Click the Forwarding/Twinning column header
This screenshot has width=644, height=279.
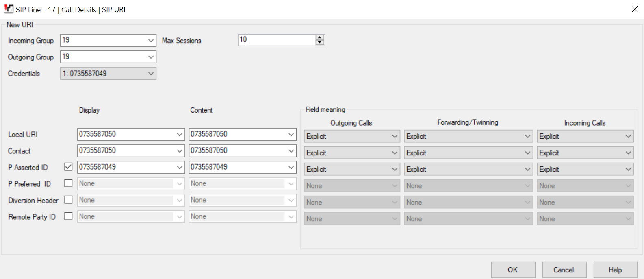[x=468, y=122]
